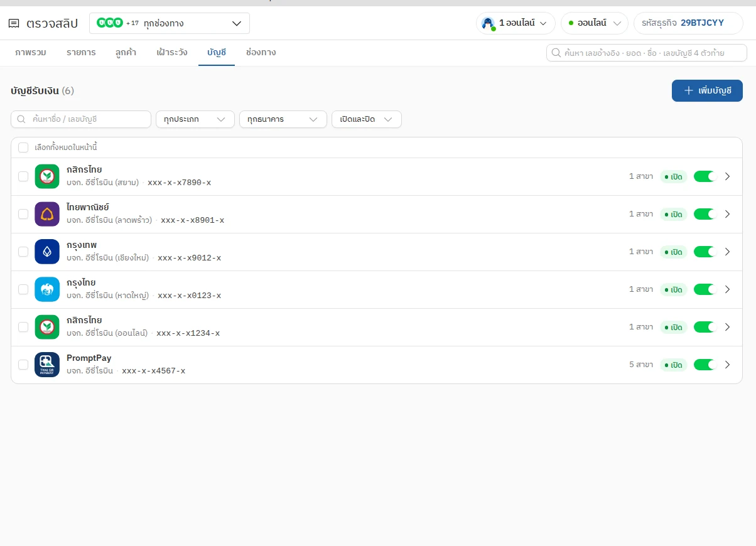Image resolution: width=756 pixels, height=546 pixels.
Task: Click the Bangkok Bank dark blue logo
Action: (47, 252)
